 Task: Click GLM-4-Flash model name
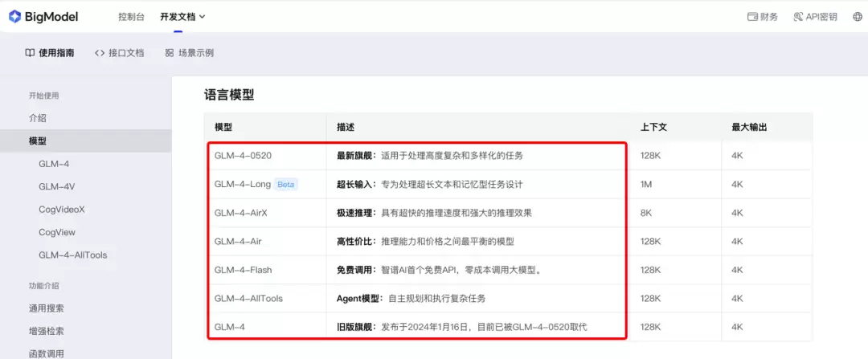[243, 270]
